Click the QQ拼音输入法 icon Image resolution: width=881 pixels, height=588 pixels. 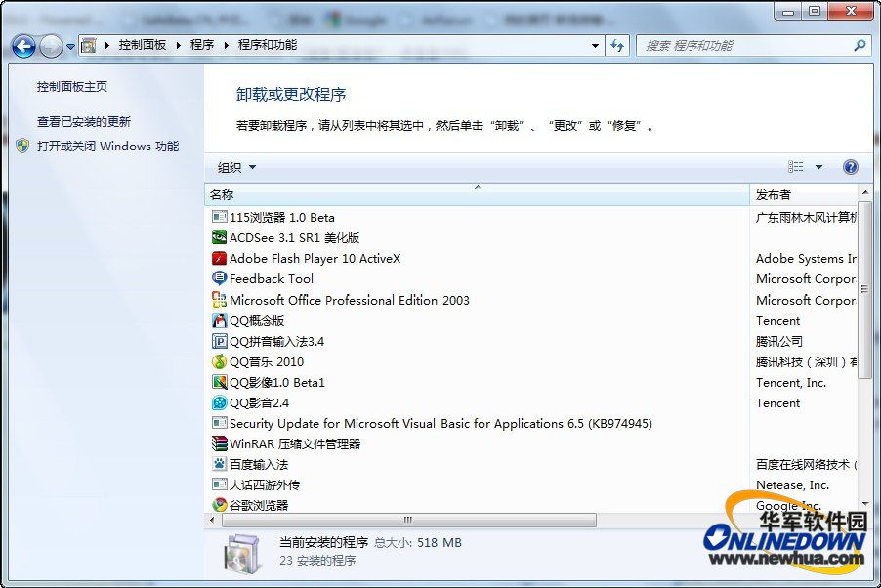(x=219, y=341)
